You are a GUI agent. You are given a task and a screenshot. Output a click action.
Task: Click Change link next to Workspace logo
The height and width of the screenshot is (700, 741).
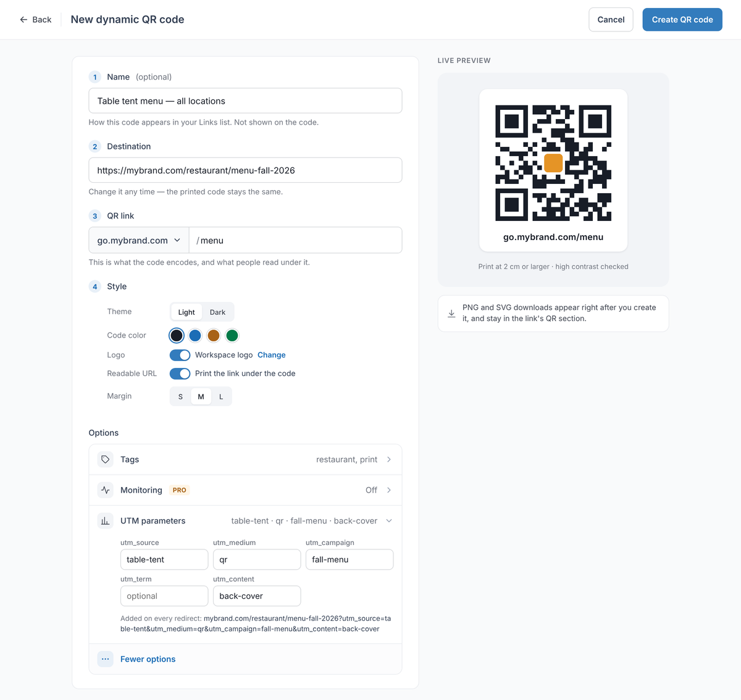point(272,355)
